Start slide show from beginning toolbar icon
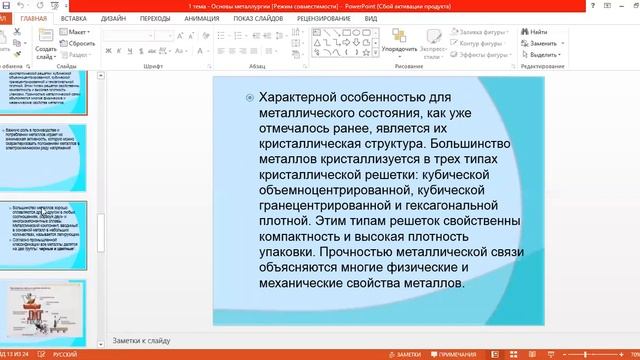Viewport: 640px width, 360px height. pyautogui.click(x=55, y=6)
